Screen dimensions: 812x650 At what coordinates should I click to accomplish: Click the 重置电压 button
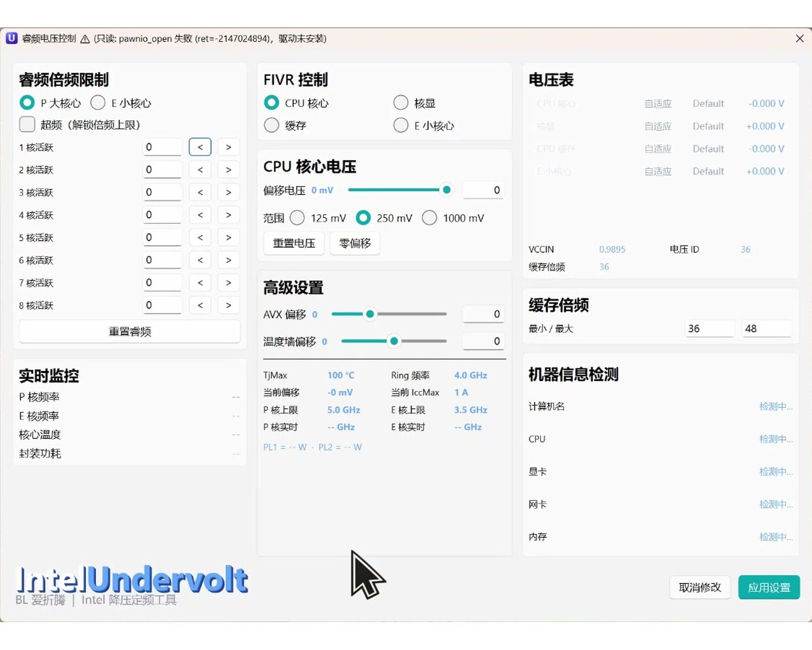pyautogui.click(x=294, y=243)
